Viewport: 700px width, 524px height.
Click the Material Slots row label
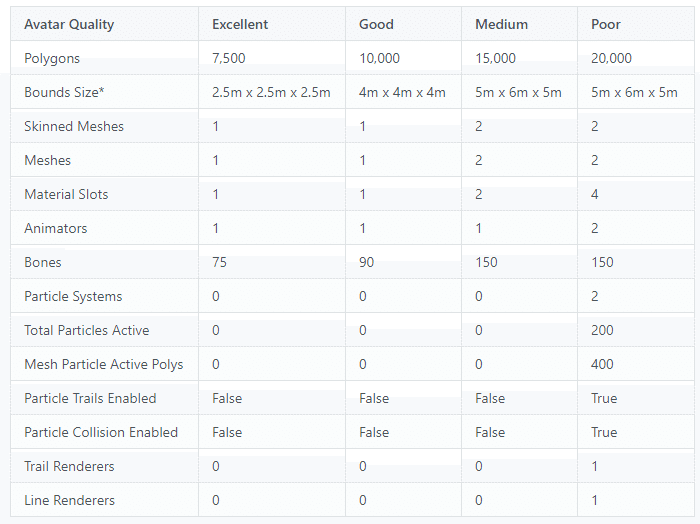pyautogui.click(x=66, y=195)
